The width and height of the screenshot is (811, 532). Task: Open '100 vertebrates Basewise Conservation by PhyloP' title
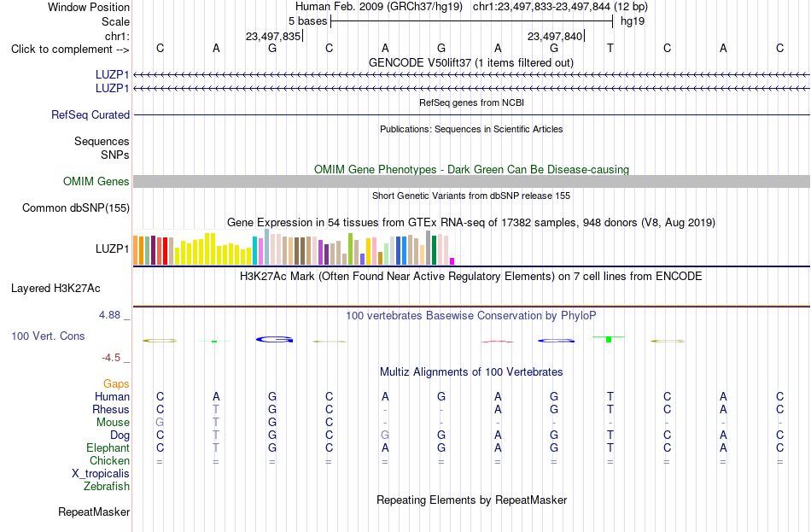(471, 316)
